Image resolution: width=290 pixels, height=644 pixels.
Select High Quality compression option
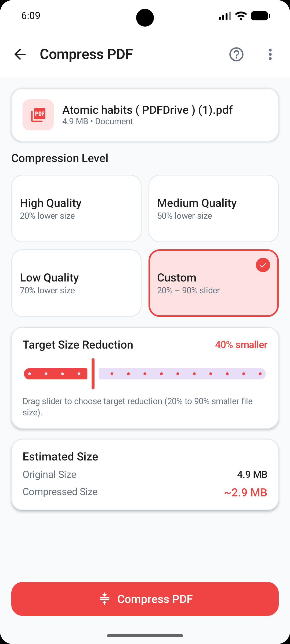(x=76, y=208)
